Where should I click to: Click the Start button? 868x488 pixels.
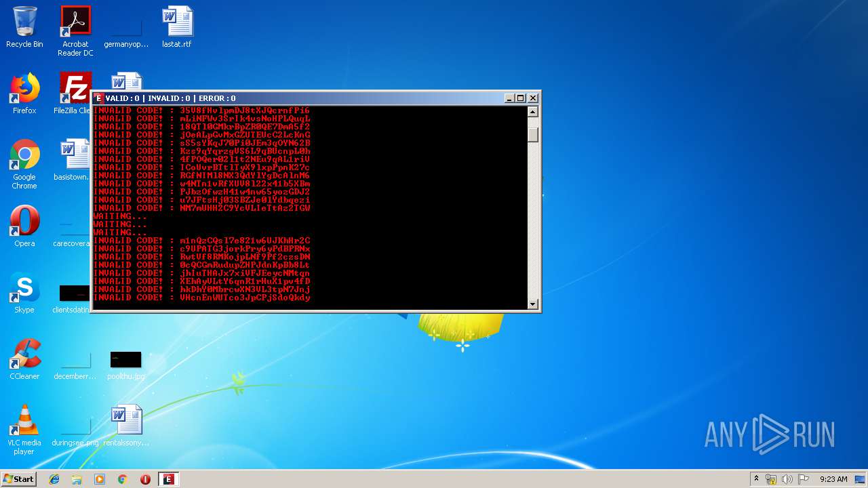point(18,479)
